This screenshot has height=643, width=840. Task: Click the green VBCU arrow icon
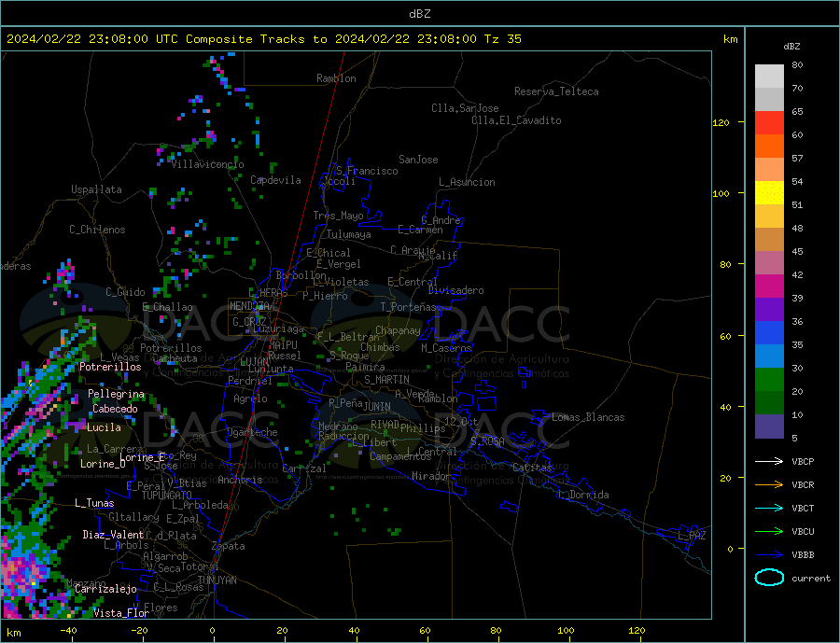[x=769, y=532]
